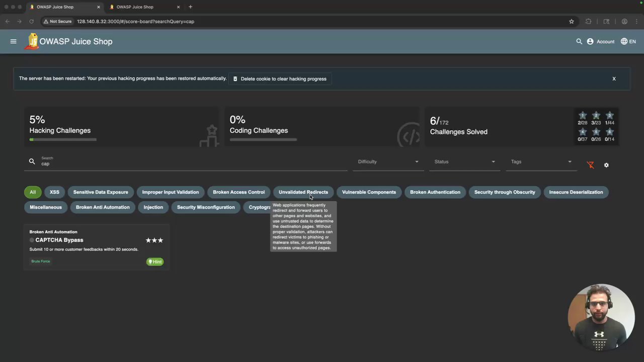
Task: Click the difficulty 3 star showing 1/44
Action: 610,116
